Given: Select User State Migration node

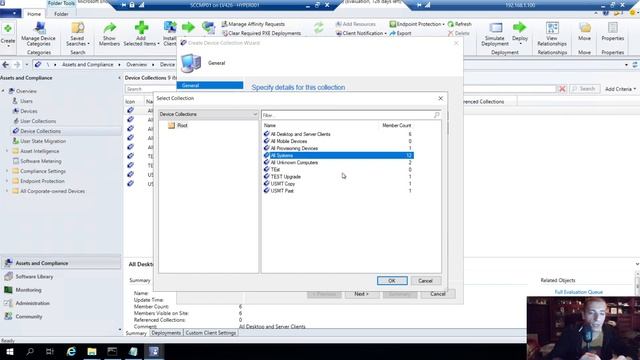Looking at the screenshot, I should coord(43,141).
